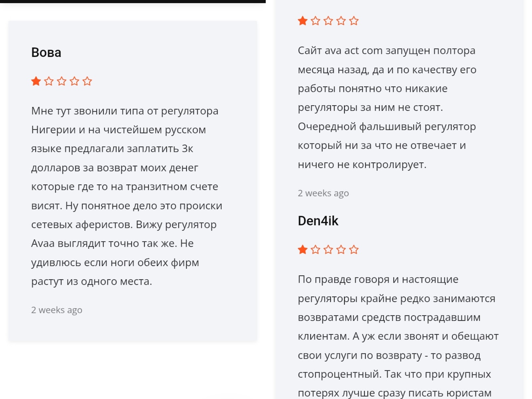Click the filled first star in Вова's rating
The height and width of the screenshot is (399, 532).
coord(36,81)
